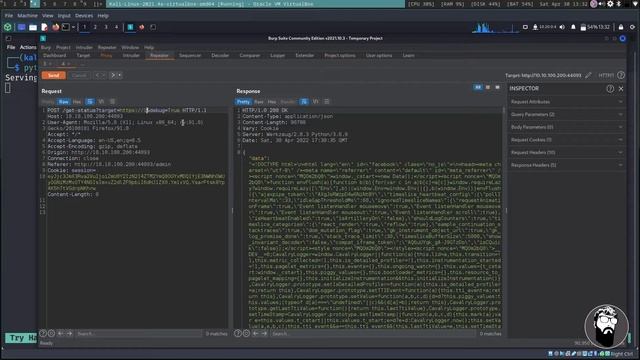Open Repeater help next to HTTP/1
640x360 pixels.
tap(621, 75)
